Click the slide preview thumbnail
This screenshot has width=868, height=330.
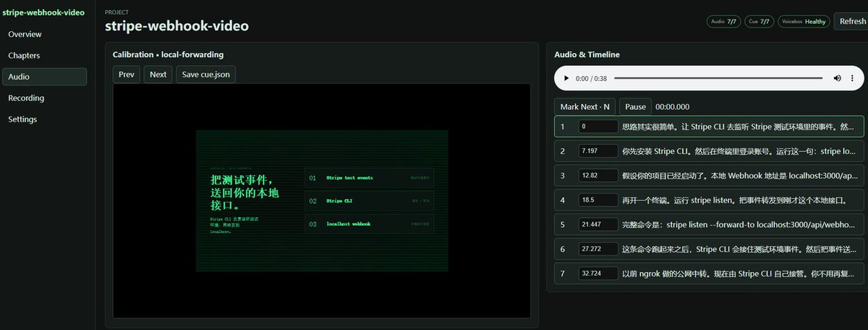tap(322, 200)
